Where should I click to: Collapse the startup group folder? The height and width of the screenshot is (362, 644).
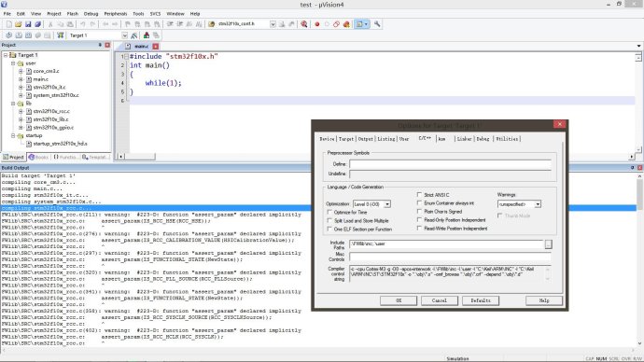[13, 135]
